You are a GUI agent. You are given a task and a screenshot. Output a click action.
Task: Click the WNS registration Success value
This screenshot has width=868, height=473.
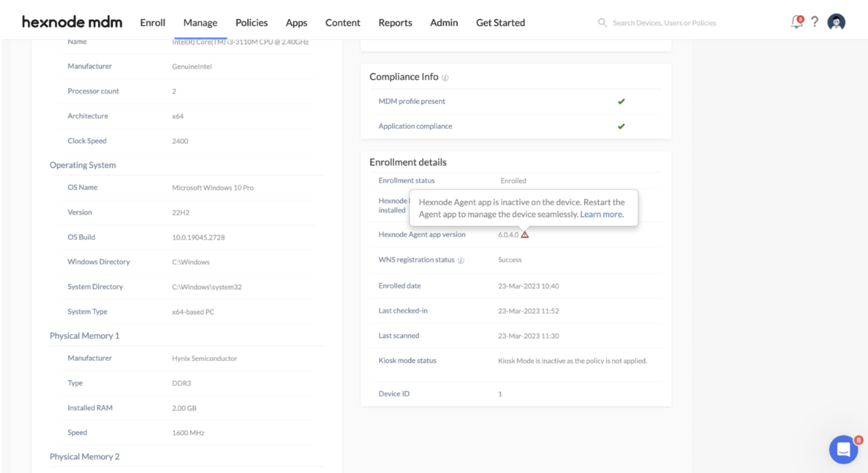click(510, 260)
